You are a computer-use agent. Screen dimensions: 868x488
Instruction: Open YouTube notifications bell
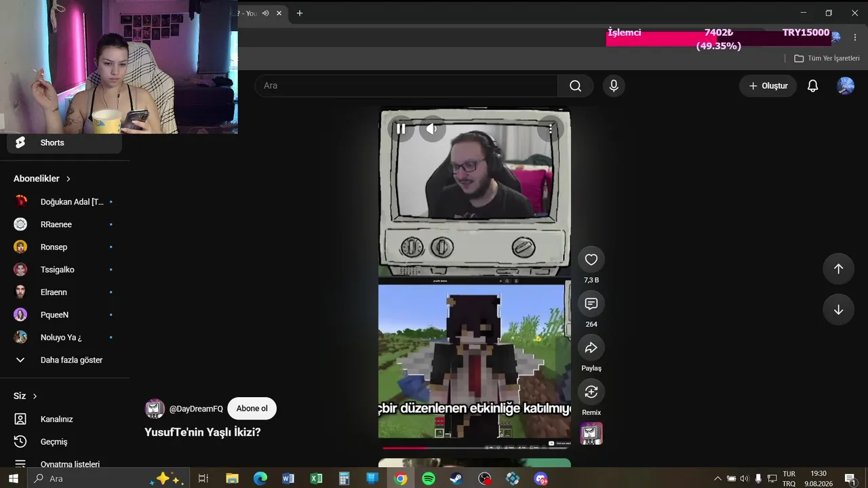point(812,86)
